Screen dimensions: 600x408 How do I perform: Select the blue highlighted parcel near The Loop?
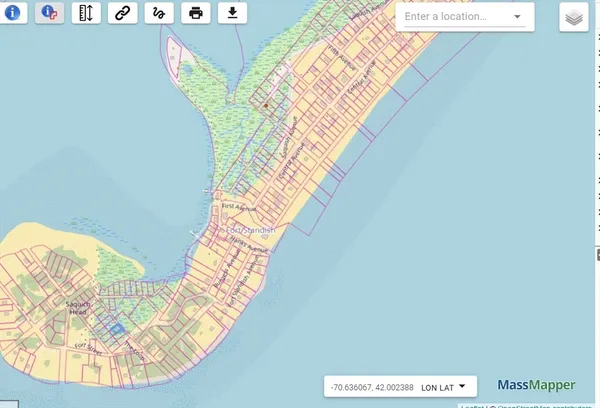(117, 329)
